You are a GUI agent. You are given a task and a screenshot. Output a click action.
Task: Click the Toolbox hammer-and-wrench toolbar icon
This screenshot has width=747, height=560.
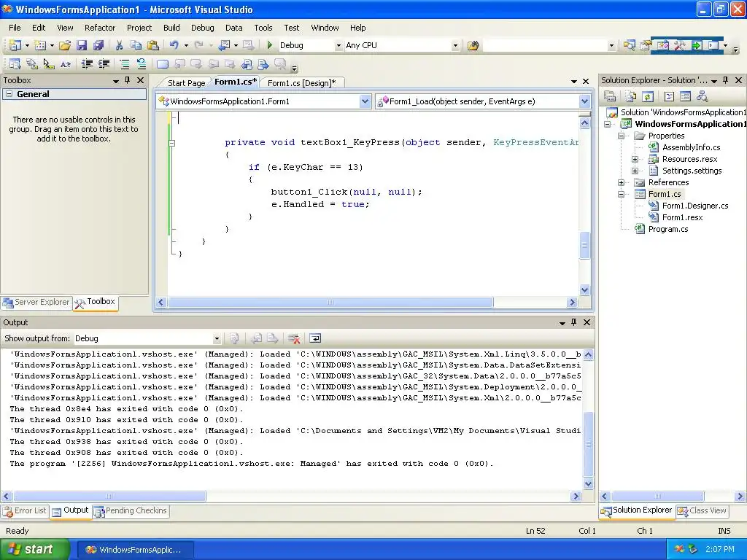point(680,45)
